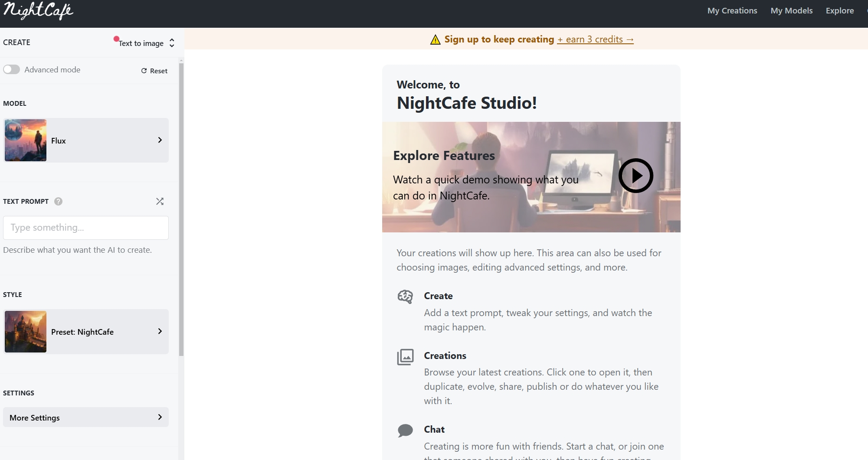868x460 pixels.
Task: Toggle Advanced mode switch
Action: [12, 69]
